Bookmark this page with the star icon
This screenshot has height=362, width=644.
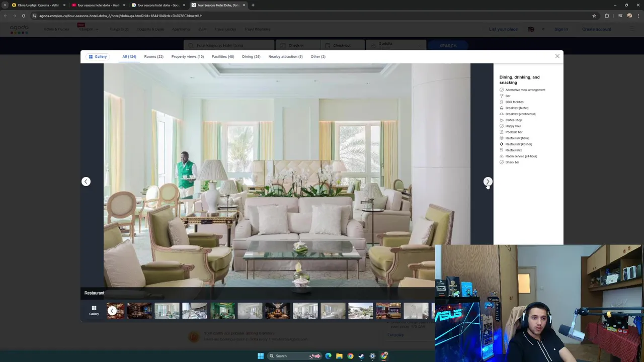[x=594, y=16]
